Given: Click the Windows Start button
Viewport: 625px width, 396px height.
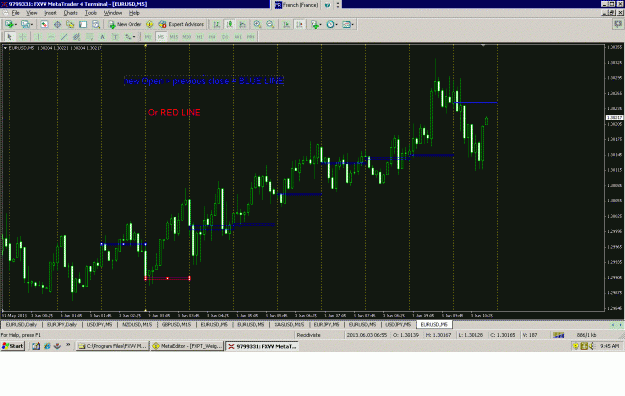Looking at the screenshot, I should [x=13, y=346].
